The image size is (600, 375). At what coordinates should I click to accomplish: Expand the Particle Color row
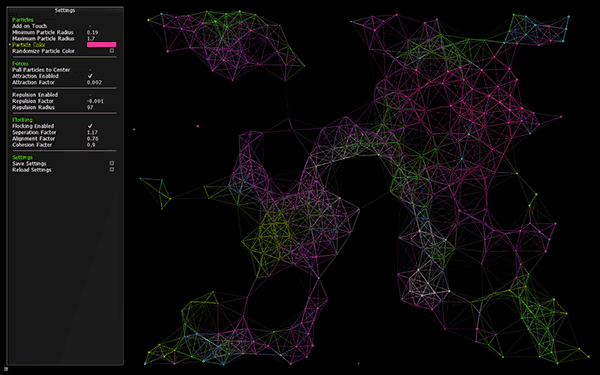coord(28,45)
